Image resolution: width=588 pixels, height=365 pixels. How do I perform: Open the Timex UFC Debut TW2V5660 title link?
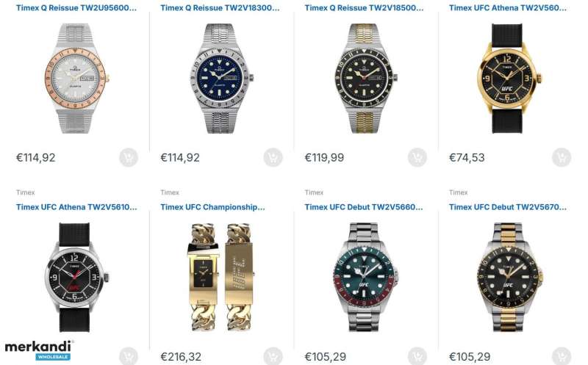point(364,207)
